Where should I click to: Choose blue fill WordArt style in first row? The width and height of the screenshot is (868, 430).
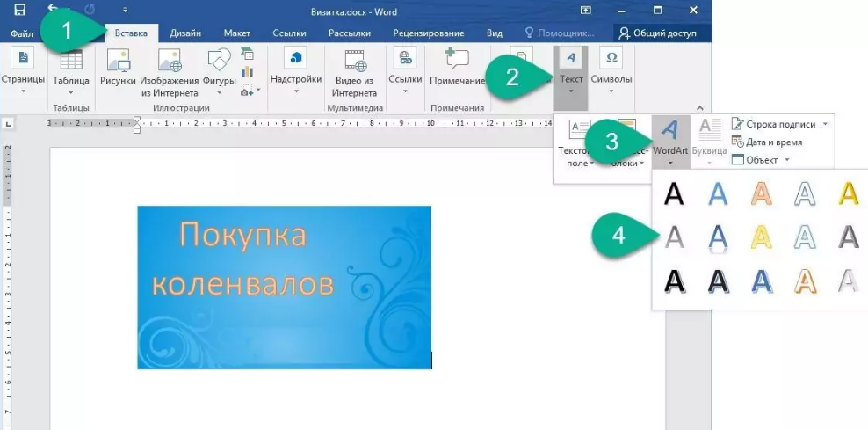click(718, 194)
